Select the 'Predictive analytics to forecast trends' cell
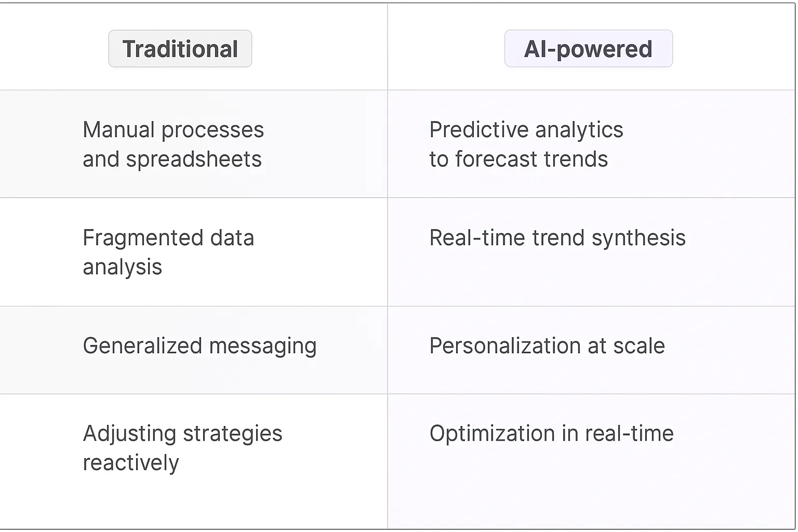Viewport: 798px width, 532px height. point(526,144)
